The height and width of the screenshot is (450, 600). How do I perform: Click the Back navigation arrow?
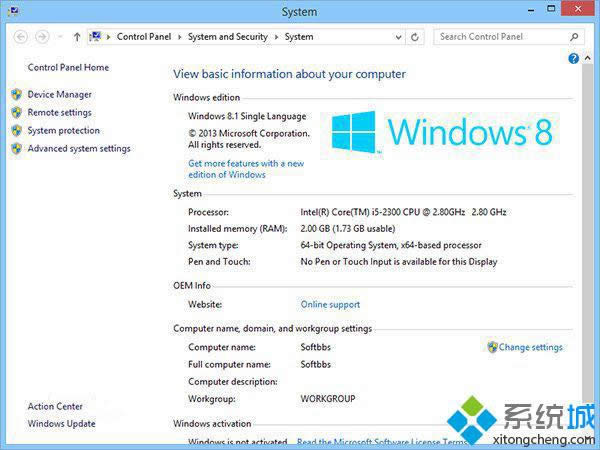(x=21, y=37)
